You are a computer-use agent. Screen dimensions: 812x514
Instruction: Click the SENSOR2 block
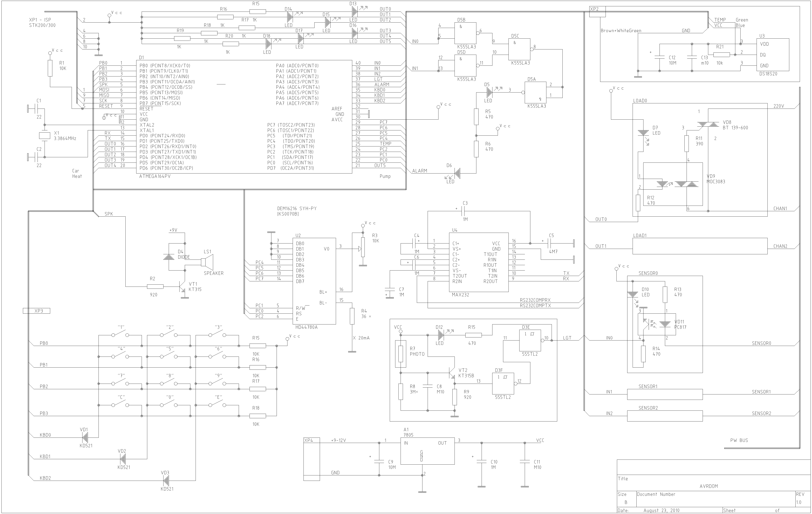(x=665, y=416)
